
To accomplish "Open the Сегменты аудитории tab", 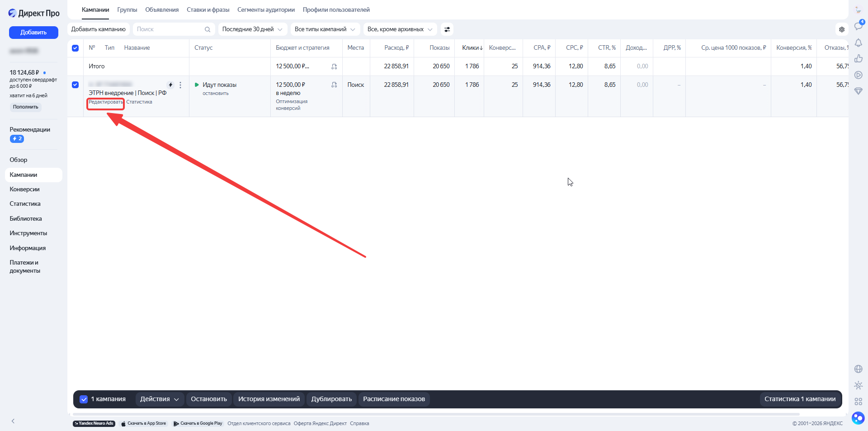I will (266, 10).
